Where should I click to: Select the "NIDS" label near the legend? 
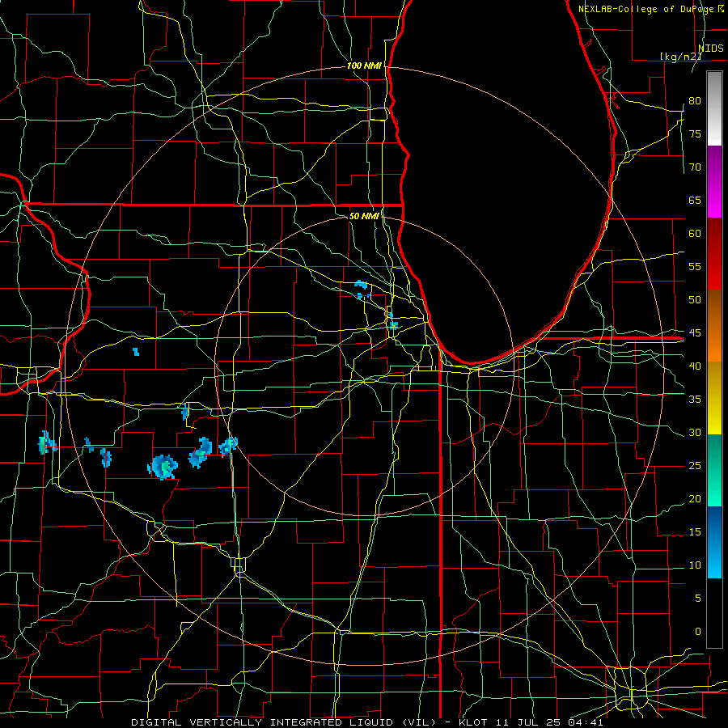711,49
